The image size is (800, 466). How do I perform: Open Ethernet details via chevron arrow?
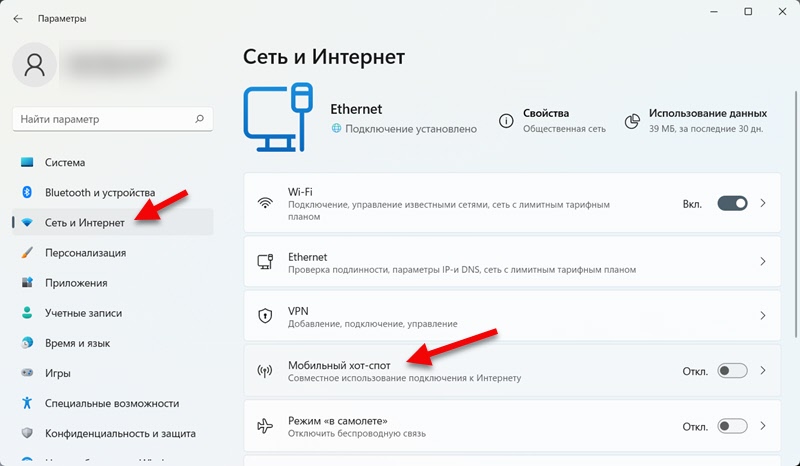[763, 262]
